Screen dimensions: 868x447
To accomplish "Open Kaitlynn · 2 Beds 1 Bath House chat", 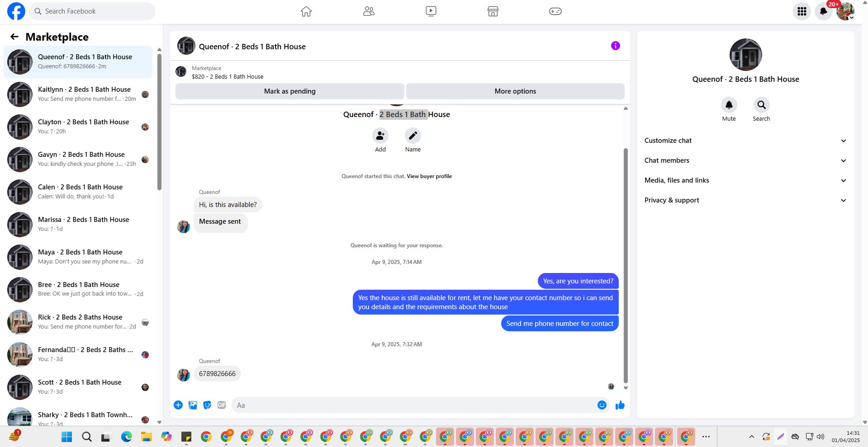I will coord(78,94).
